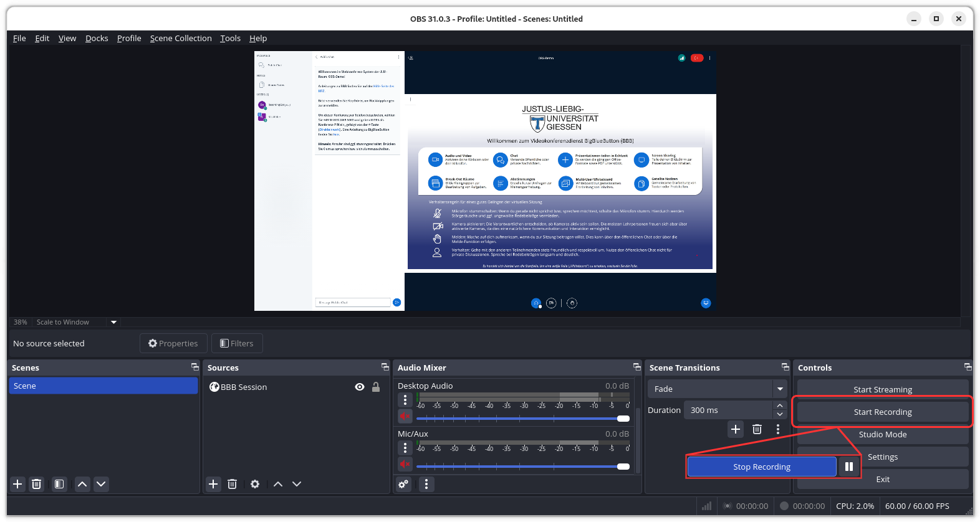This screenshot has width=980, height=522.
Task: Open the Fade transition dropdown
Action: tap(718, 389)
